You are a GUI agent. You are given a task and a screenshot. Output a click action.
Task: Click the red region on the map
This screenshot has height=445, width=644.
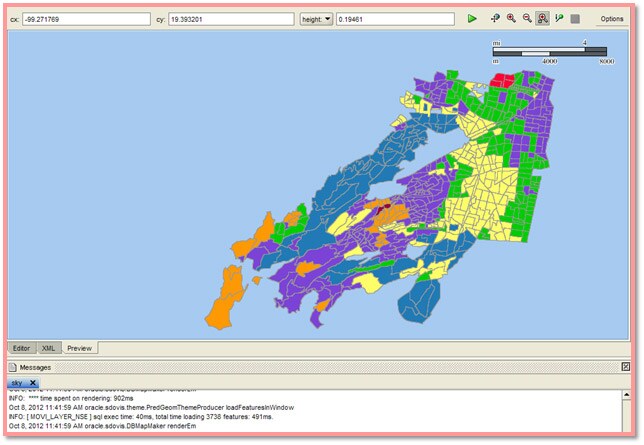point(503,78)
